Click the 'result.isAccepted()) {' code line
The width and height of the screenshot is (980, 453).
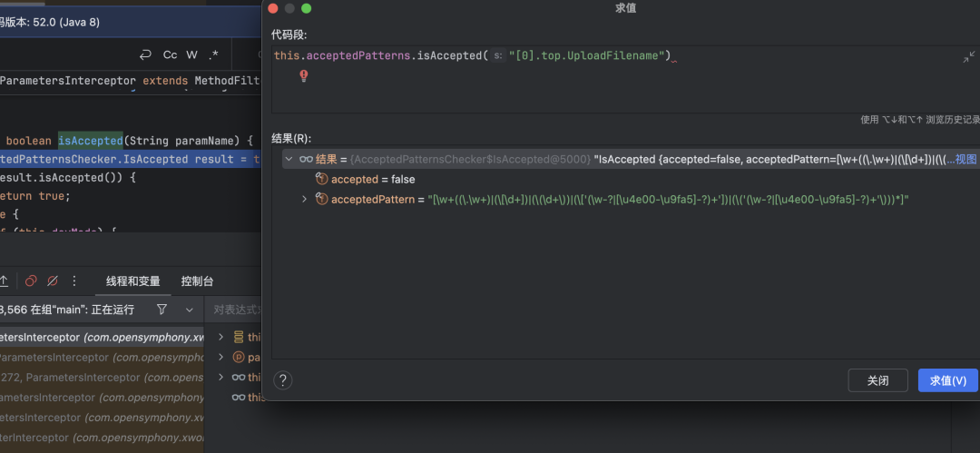(67, 177)
